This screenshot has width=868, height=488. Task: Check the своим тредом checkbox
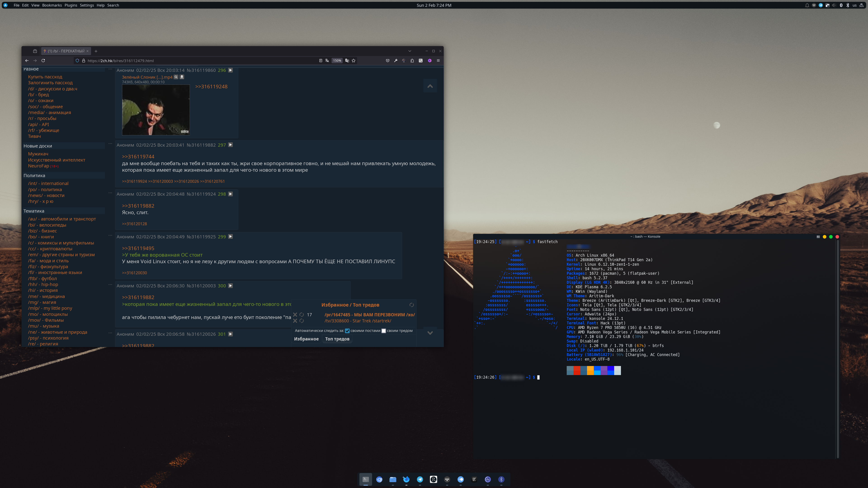(383, 331)
